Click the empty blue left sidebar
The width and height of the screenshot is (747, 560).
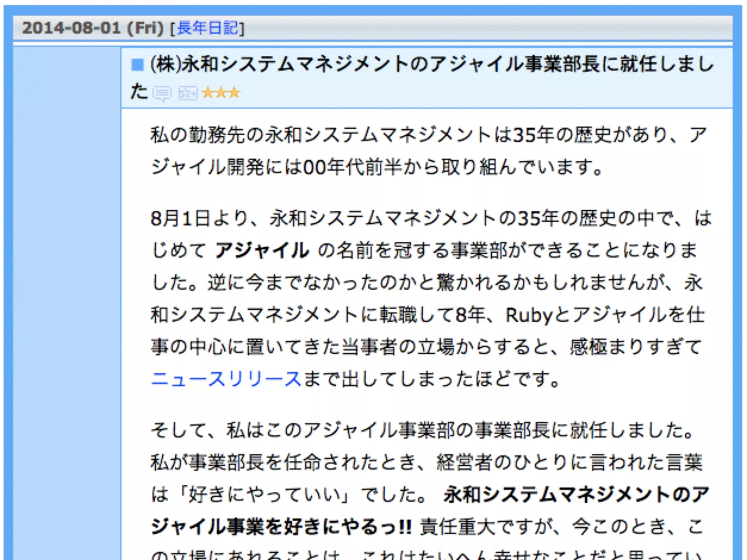tap(67, 292)
